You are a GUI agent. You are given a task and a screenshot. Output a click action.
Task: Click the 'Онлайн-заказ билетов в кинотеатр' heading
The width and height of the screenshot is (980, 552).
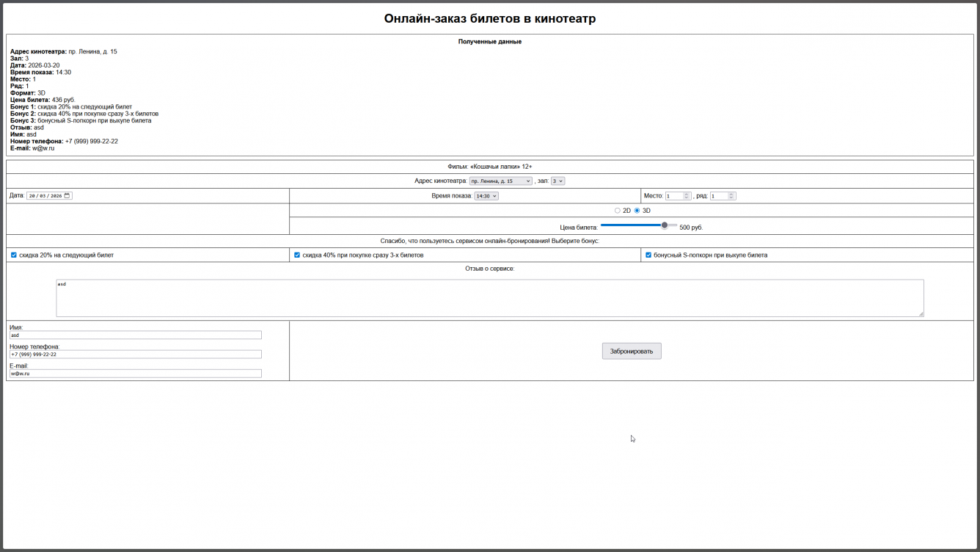click(x=490, y=18)
